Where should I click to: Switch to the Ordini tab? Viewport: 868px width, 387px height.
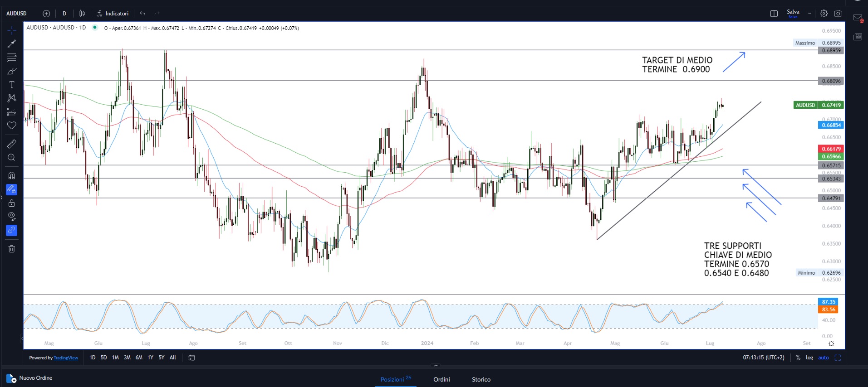(441, 379)
